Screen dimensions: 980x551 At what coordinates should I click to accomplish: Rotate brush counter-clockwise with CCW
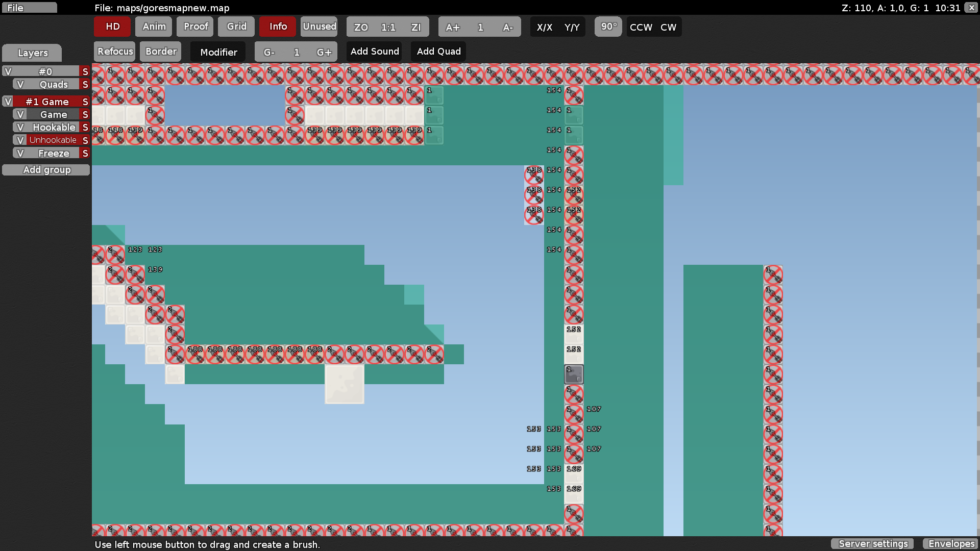pyautogui.click(x=641, y=27)
